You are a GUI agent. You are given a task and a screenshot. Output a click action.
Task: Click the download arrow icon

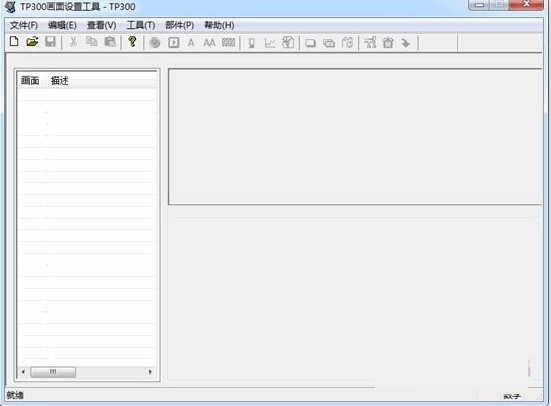pyautogui.click(x=406, y=43)
